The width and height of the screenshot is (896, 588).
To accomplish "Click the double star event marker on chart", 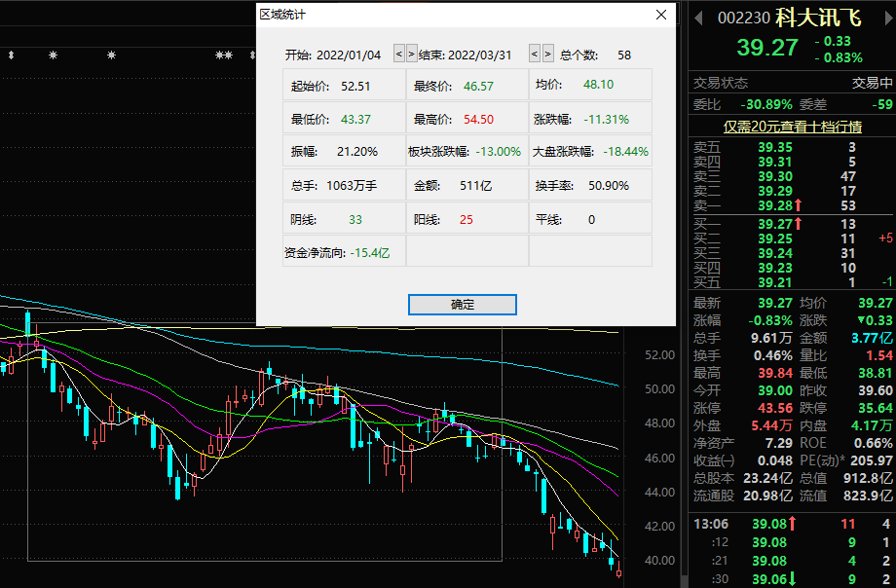I will (224, 55).
